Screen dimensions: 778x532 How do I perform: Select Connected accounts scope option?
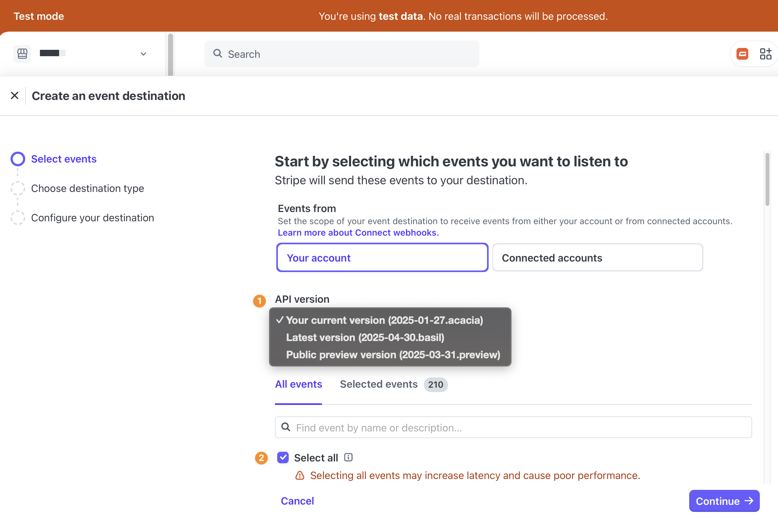tap(598, 258)
